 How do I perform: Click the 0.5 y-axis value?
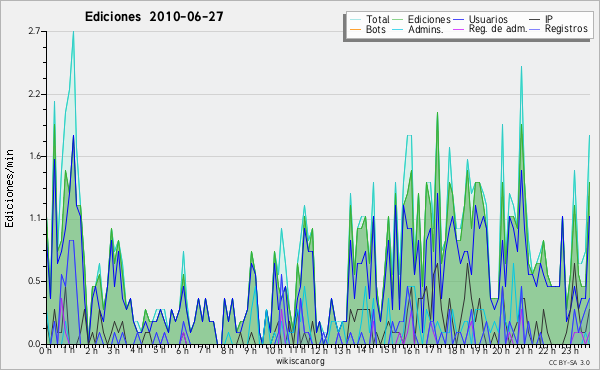[34, 281]
